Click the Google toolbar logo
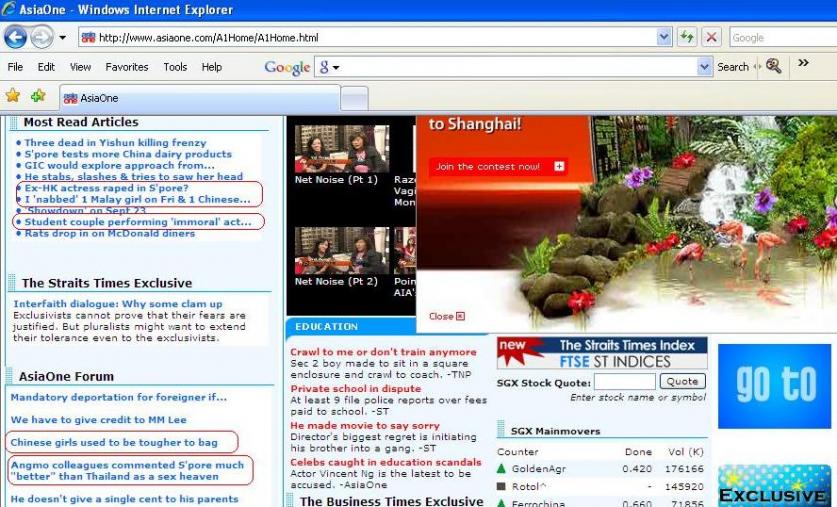837x507 pixels. pyautogui.click(x=287, y=68)
